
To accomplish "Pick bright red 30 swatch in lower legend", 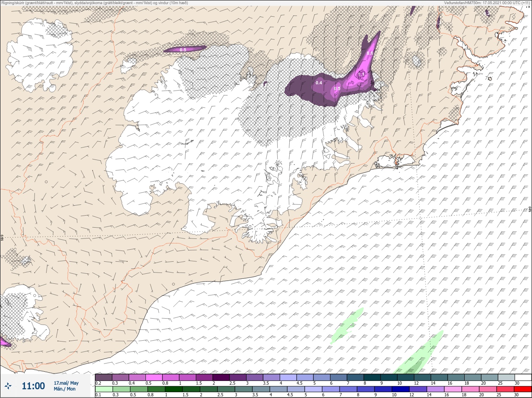I will click(523, 390).
